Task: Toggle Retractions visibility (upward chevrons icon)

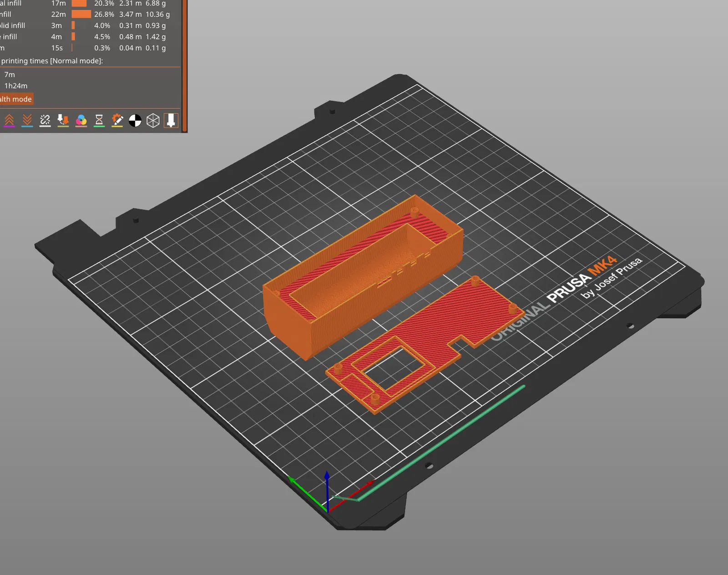Action: [9, 121]
